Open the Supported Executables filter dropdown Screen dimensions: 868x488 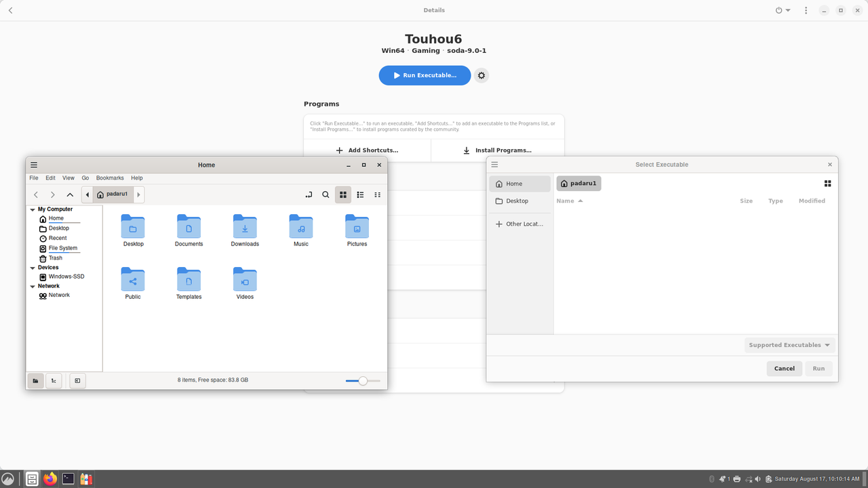(789, 345)
